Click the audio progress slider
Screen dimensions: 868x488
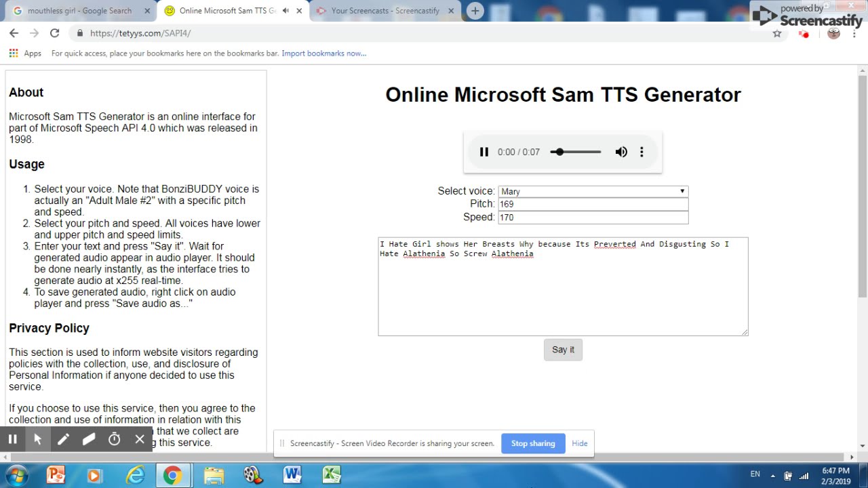click(576, 152)
